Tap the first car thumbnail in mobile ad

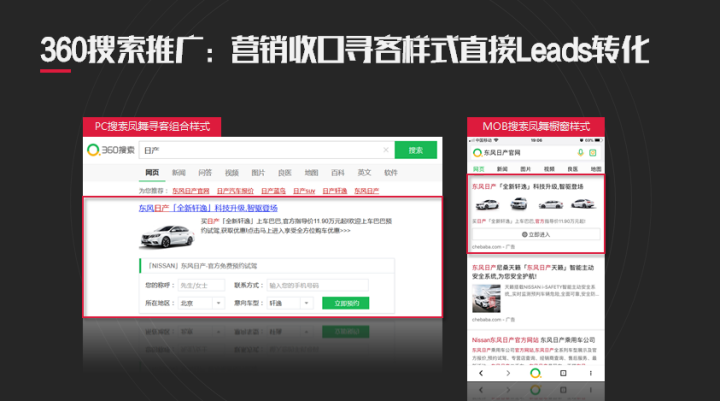(x=487, y=203)
